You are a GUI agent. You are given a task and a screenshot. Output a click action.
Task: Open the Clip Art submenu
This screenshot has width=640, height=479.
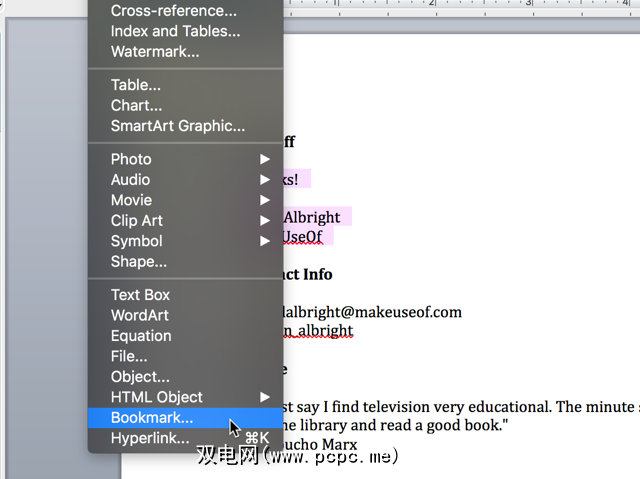(186, 220)
